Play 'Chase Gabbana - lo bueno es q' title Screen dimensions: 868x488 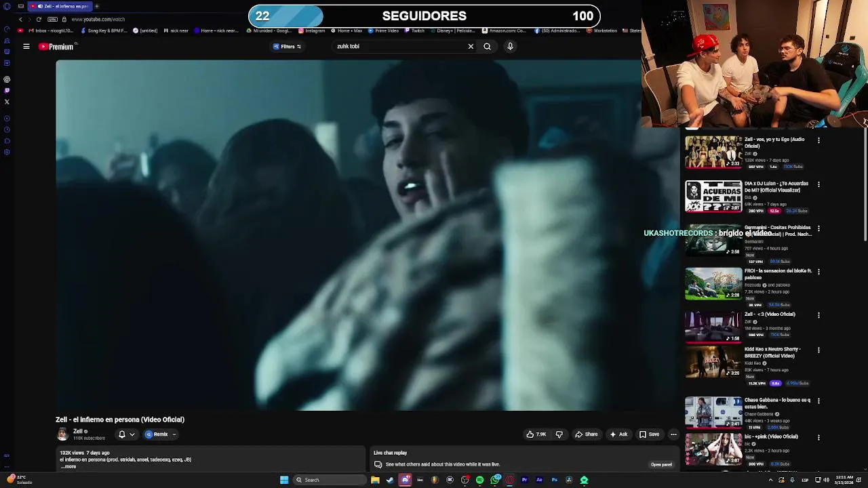click(x=777, y=403)
